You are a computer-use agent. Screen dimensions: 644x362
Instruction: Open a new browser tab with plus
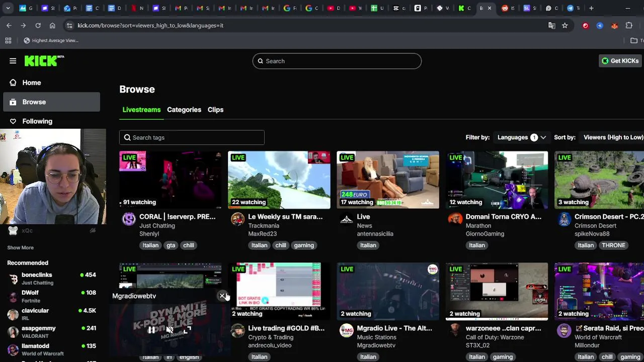[591, 8]
